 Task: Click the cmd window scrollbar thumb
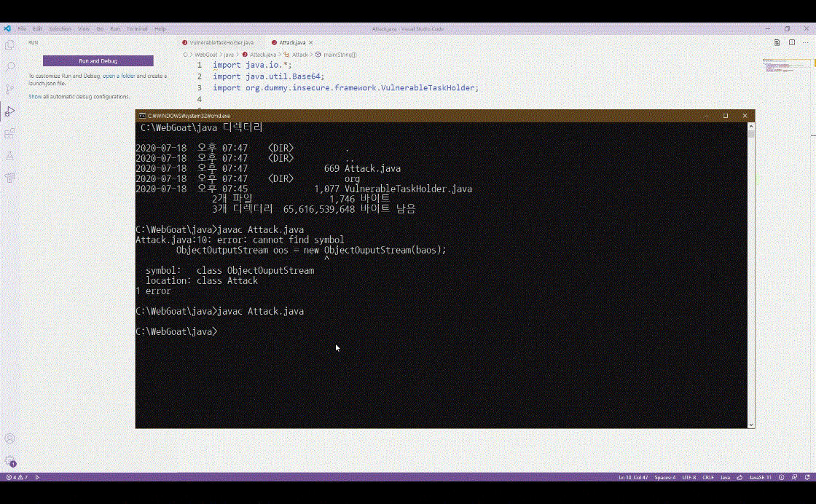click(751, 134)
